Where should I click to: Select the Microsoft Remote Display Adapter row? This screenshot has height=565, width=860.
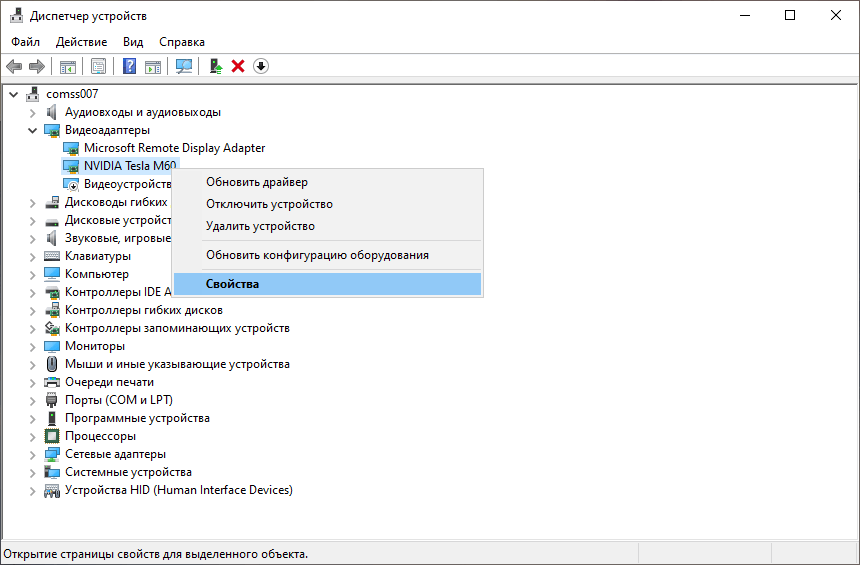pos(174,148)
